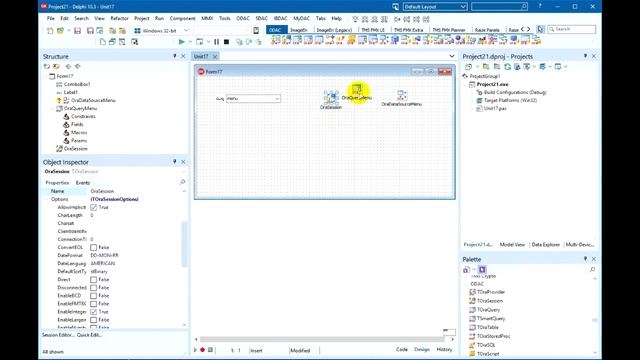The image size is (640, 360).
Task: Pick TOraTable in the Palette list
Action: point(487,327)
